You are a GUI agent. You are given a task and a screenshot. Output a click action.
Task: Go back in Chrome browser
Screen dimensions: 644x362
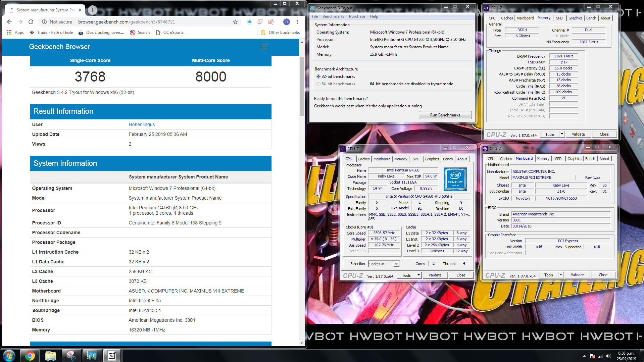click(x=9, y=22)
